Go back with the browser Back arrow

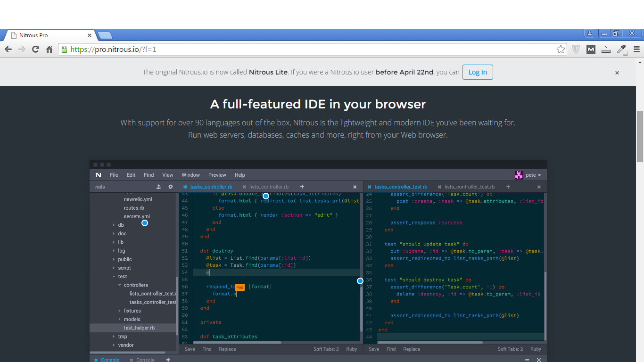pyautogui.click(x=8, y=49)
